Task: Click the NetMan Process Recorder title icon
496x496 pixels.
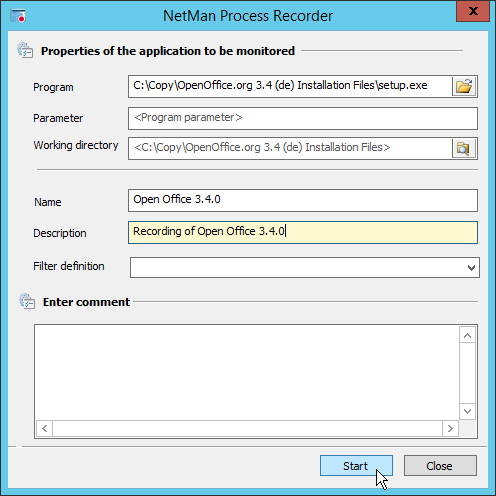Action: coord(18,16)
